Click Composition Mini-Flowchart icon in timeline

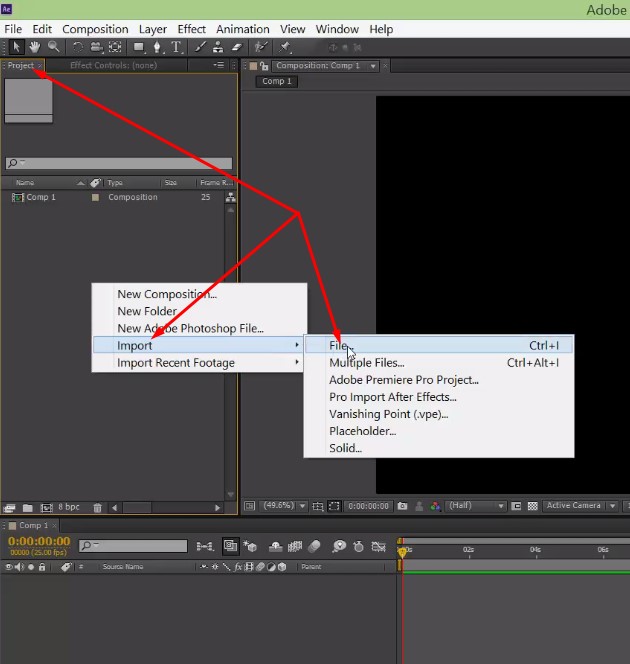click(x=205, y=547)
